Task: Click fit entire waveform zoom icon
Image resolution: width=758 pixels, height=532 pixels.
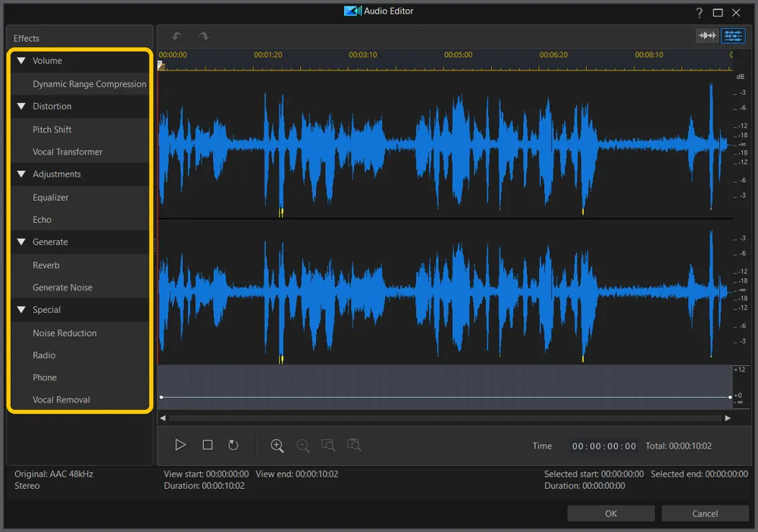Action: click(x=354, y=445)
